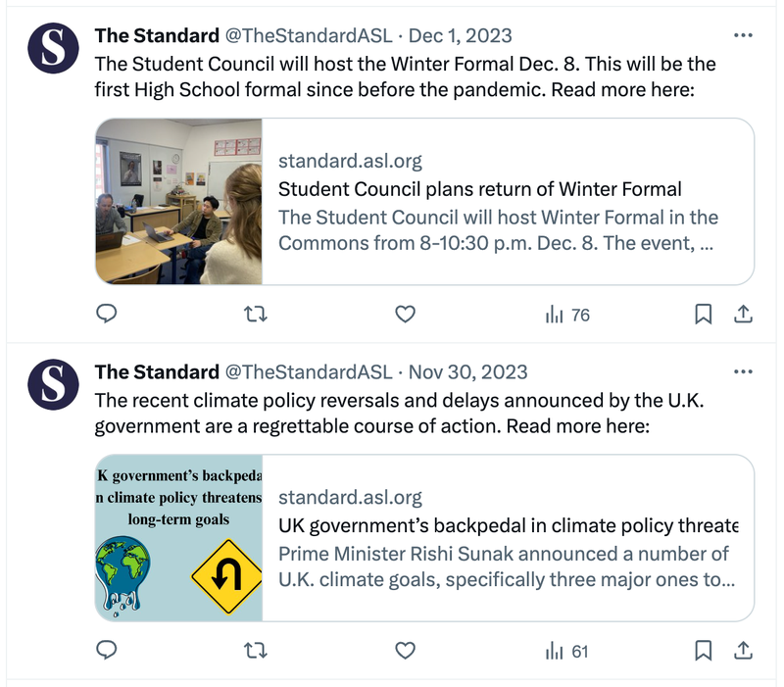Viewport: 784px width, 687px height.
Task: View analytics showing 76 views
Action: click(567, 315)
